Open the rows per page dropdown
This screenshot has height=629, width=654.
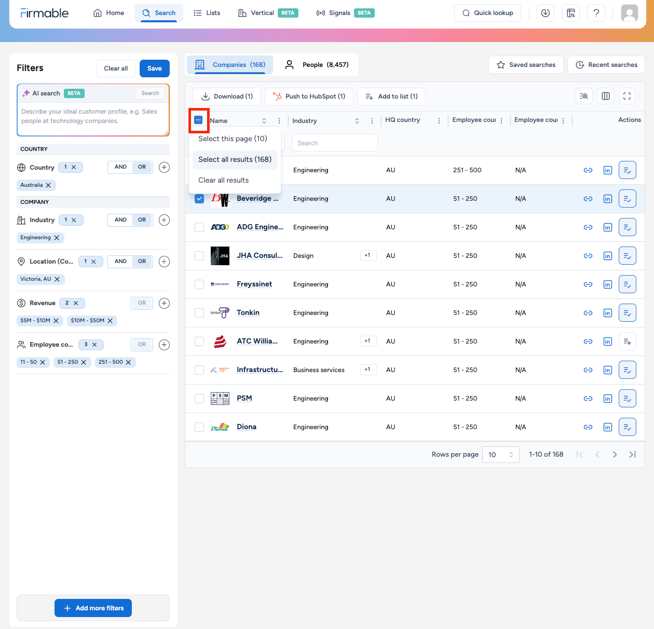point(500,455)
